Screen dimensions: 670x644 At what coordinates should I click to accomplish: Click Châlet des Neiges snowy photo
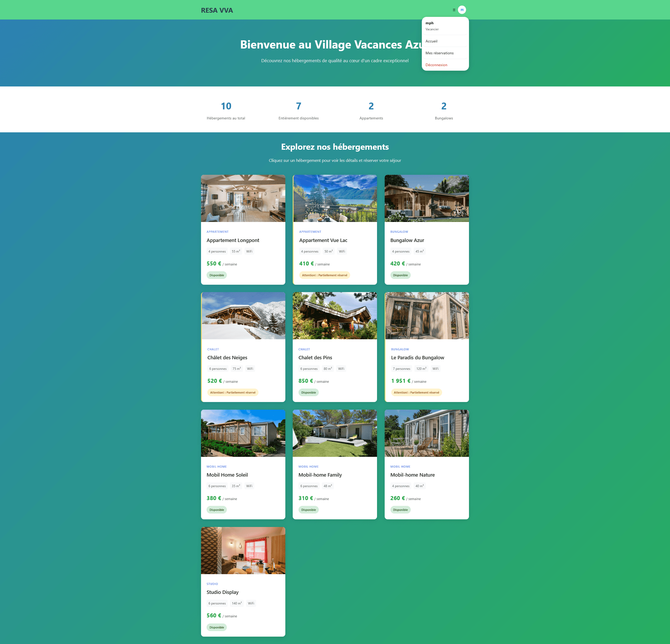pyautogui.click(x=243, y=316)
